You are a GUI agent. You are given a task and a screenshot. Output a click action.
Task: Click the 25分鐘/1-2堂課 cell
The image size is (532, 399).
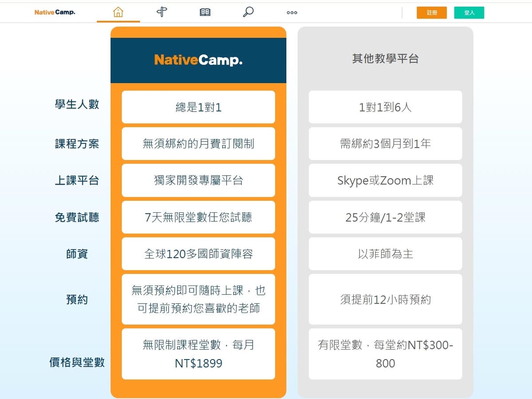click(x=385, y=217)
